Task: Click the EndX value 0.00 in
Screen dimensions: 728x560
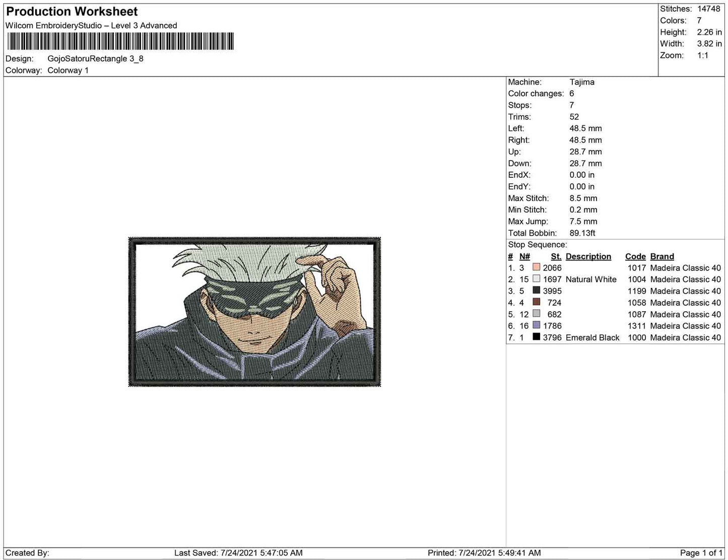Action: [x=582, y=175]
